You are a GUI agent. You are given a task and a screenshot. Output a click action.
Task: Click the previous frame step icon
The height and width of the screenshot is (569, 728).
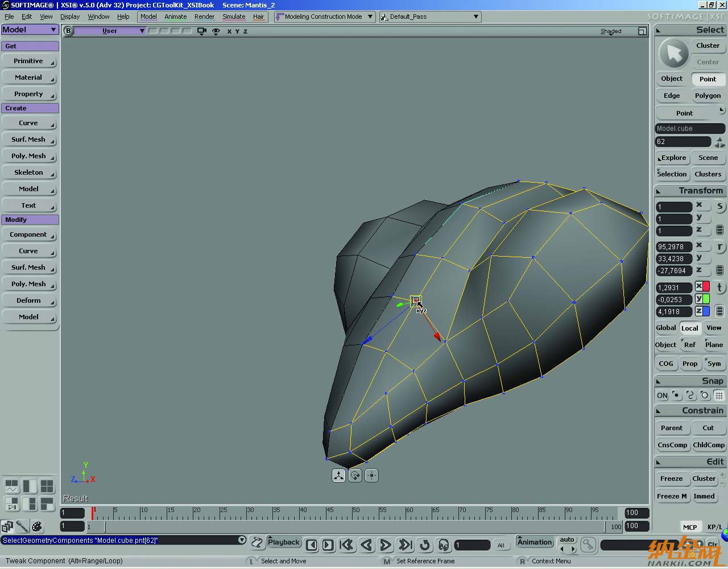[312, 545]
